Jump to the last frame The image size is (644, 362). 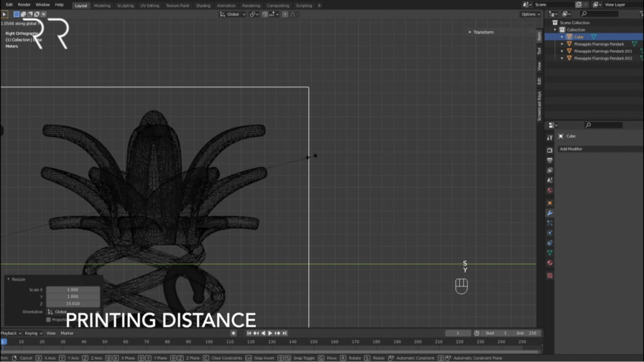[285, 333]
